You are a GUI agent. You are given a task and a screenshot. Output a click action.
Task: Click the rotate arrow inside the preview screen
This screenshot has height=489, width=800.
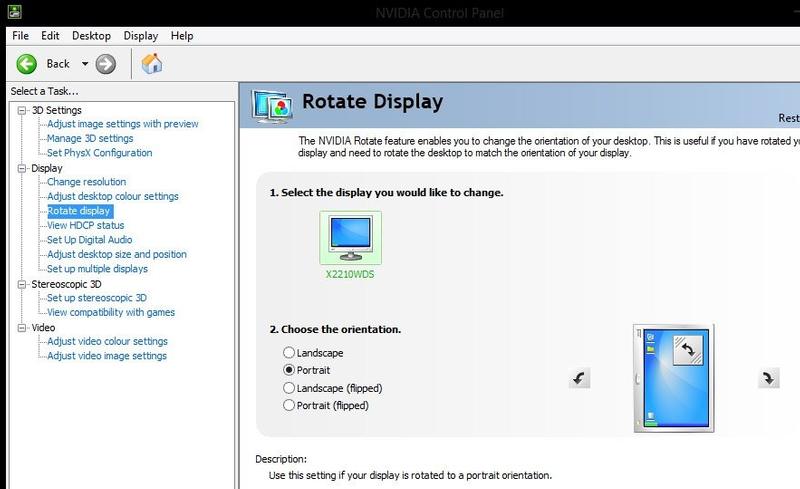[x=688, y=350]
